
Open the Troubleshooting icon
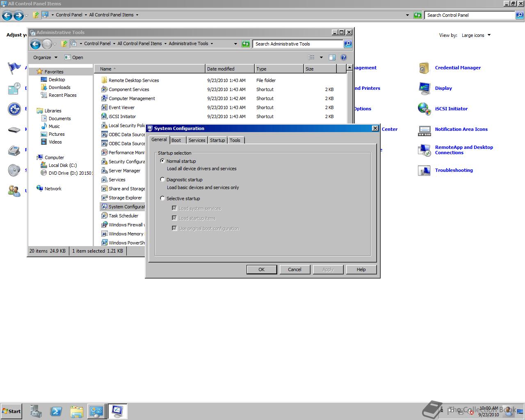click(424, 170)
